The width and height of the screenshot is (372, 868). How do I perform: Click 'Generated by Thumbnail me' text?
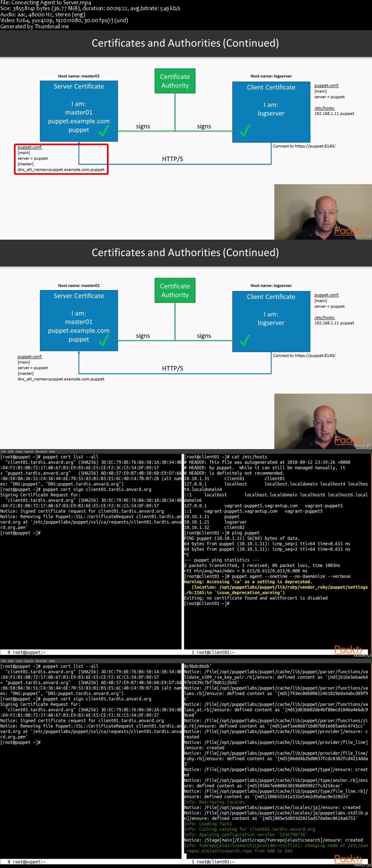click(35, 27)
